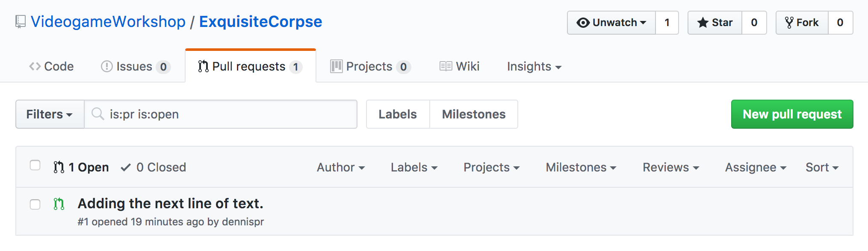868x251 pixels.
Task: Switch to the Issues tab
Action: pyautogui.click(x=136, y=67)
